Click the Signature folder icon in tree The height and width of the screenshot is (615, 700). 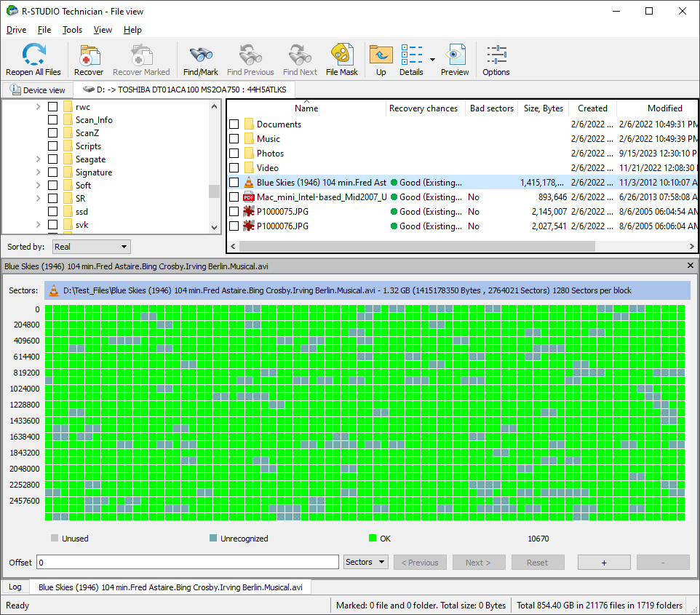[x=68, y=172]
